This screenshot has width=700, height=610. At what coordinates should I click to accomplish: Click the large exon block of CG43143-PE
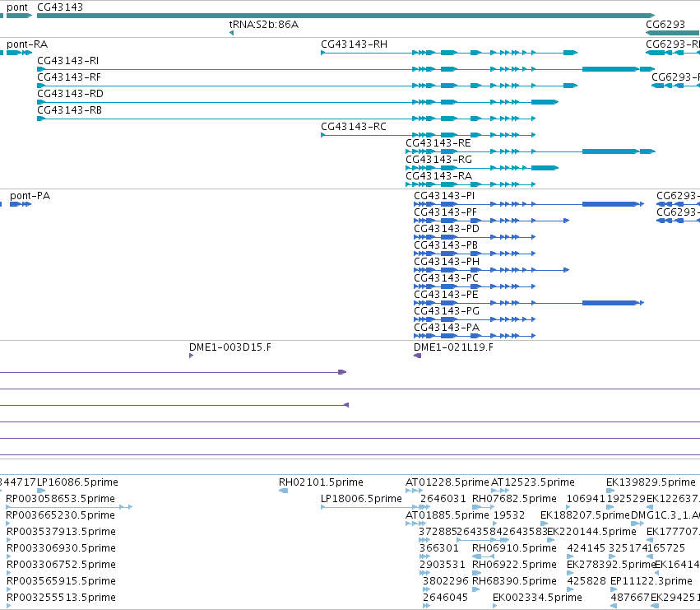click(x=610, y=303)
